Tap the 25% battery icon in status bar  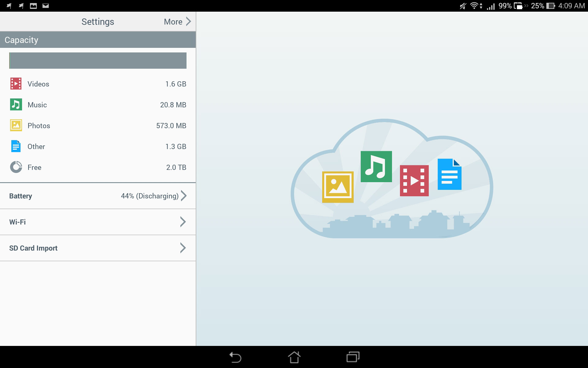tap(550, 6)
